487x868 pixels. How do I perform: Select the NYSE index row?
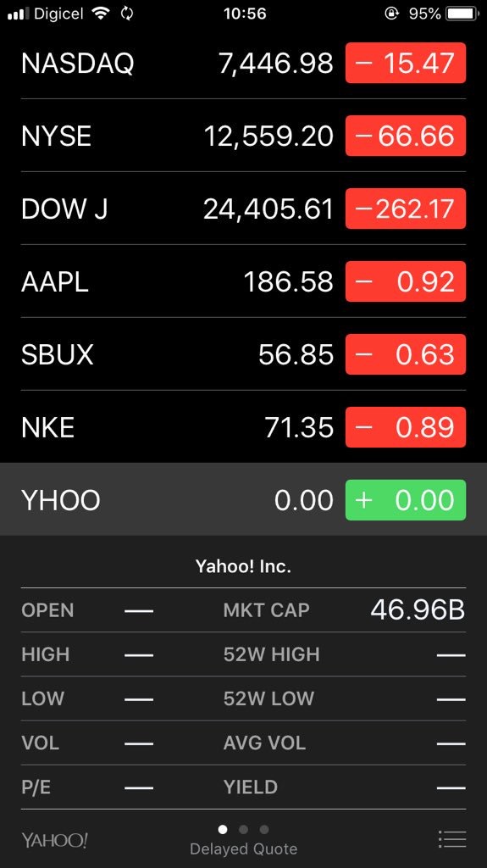[x=244, y=136]
